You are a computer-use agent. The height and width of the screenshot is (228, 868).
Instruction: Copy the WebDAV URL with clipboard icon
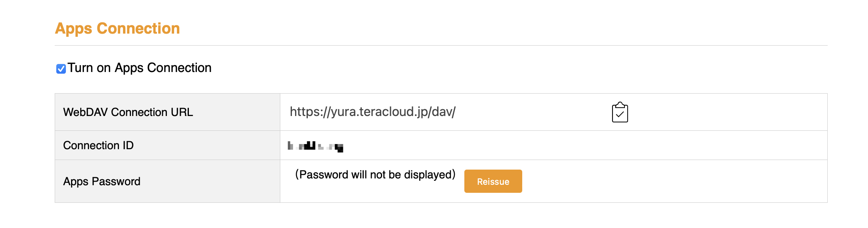pyautogui.click(x=620, y=112)
